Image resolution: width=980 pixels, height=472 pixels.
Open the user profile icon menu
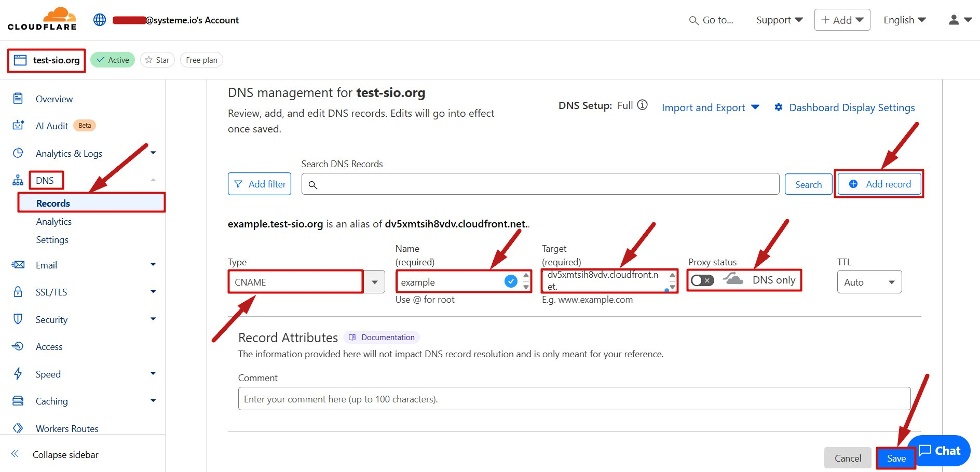coord(960,20)
